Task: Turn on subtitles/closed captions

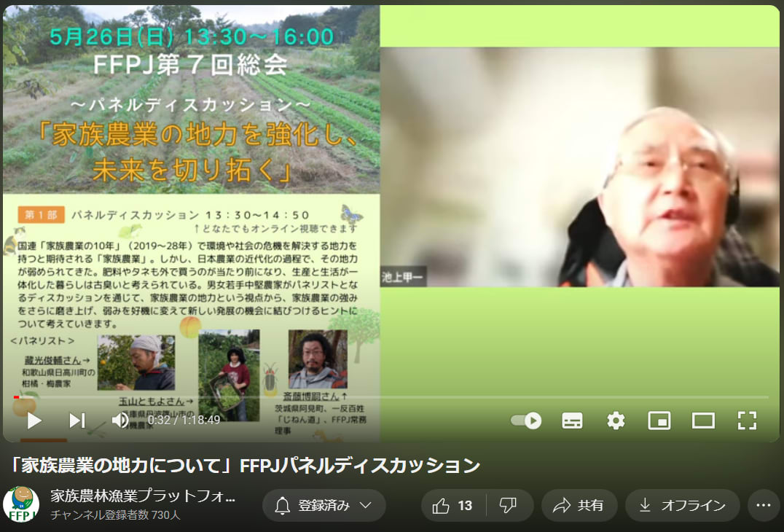Action: [x=572, y=420]
